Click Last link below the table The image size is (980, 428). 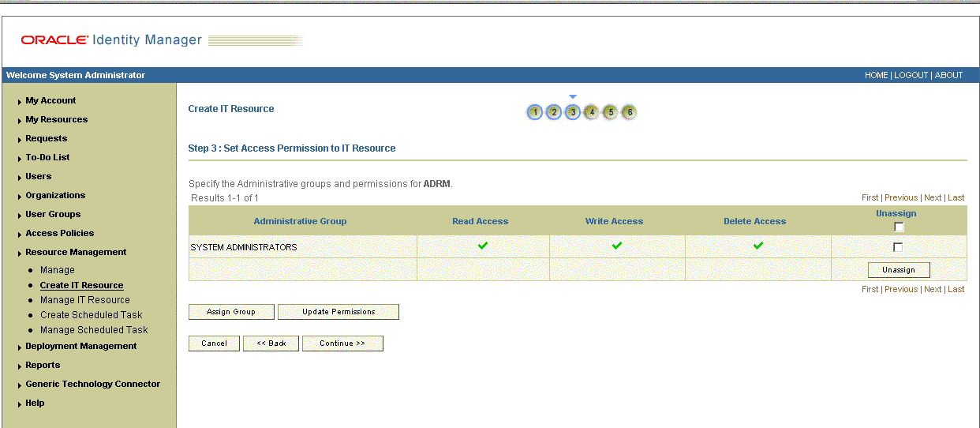pos(956,290)
